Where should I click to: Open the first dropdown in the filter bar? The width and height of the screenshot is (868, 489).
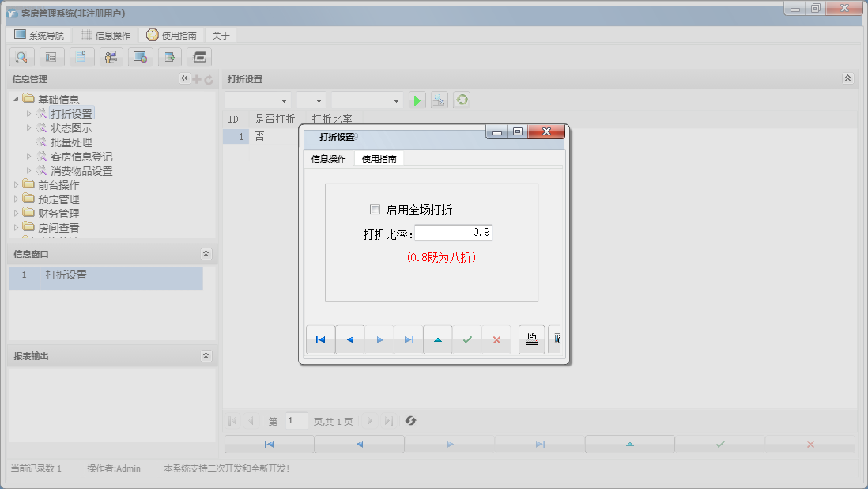(257, 100)
